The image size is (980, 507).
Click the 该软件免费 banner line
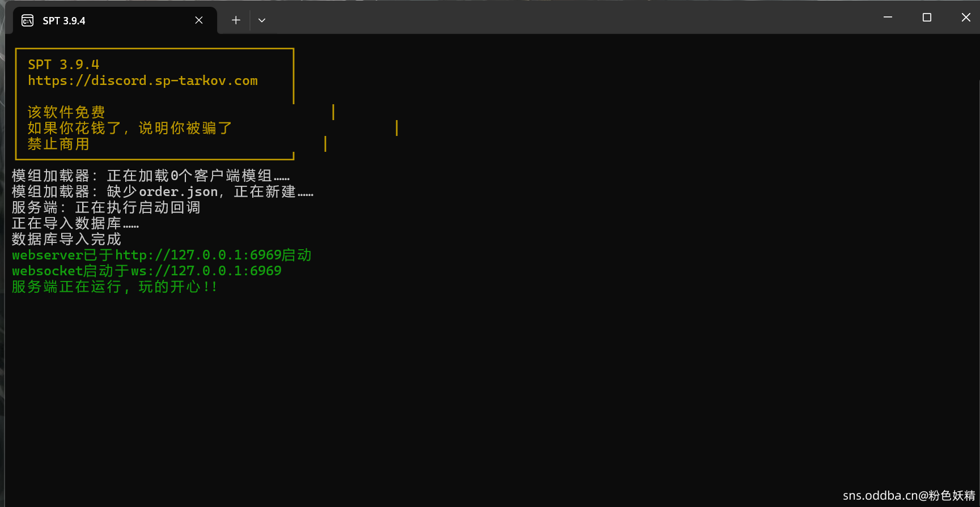pyautogui.click(x=66, y=112)
